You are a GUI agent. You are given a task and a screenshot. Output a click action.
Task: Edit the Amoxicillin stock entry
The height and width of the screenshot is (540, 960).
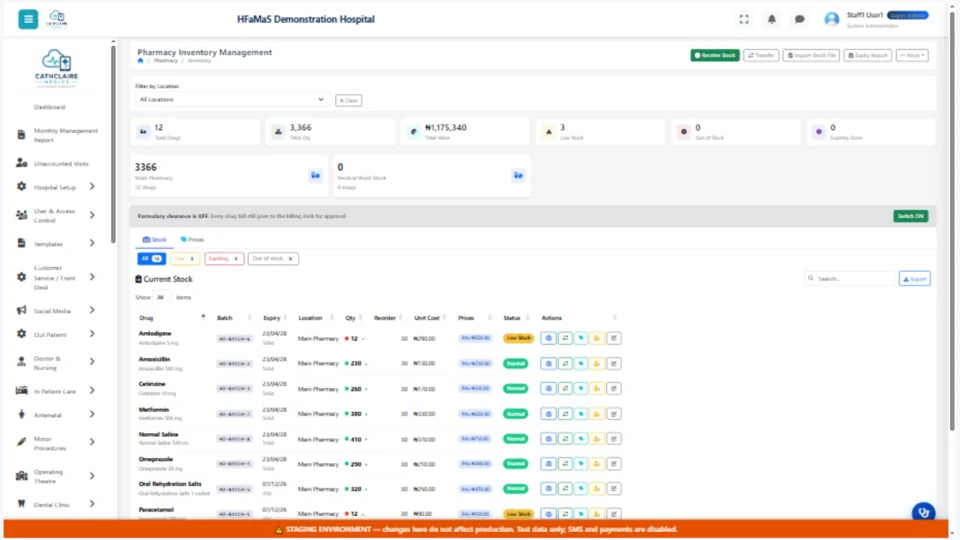pos(613,364)
